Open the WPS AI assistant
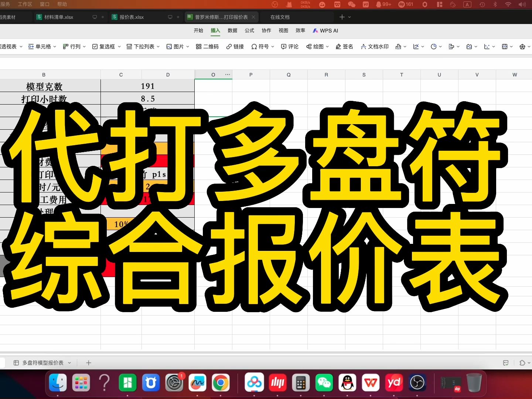 pyautogui.click(x=325, y=31)
